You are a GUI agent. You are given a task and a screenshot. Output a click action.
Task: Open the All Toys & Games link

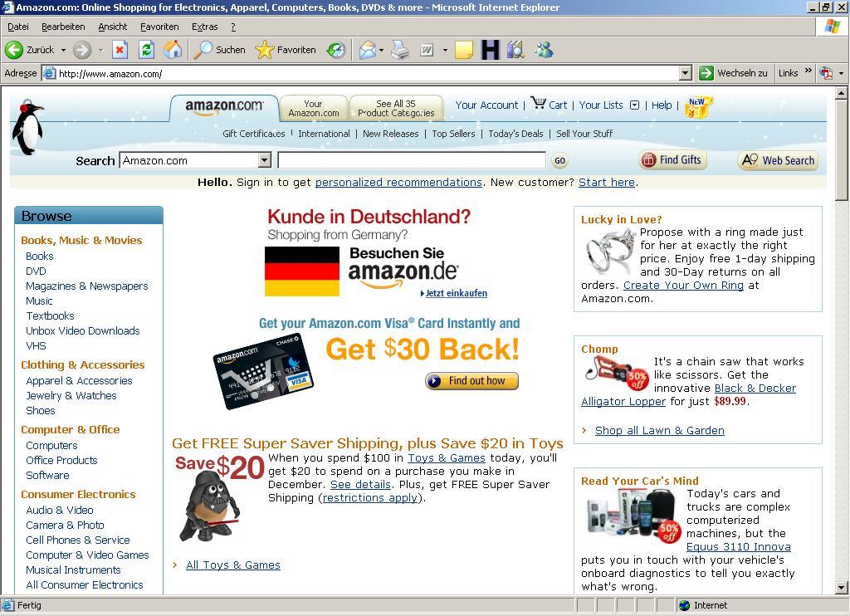coord(233,565)
